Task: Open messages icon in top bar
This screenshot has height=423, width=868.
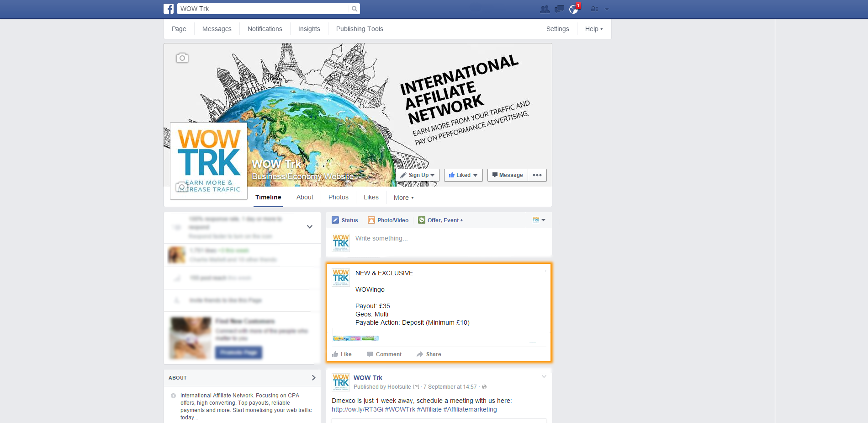Action: [x=559, y=9]
